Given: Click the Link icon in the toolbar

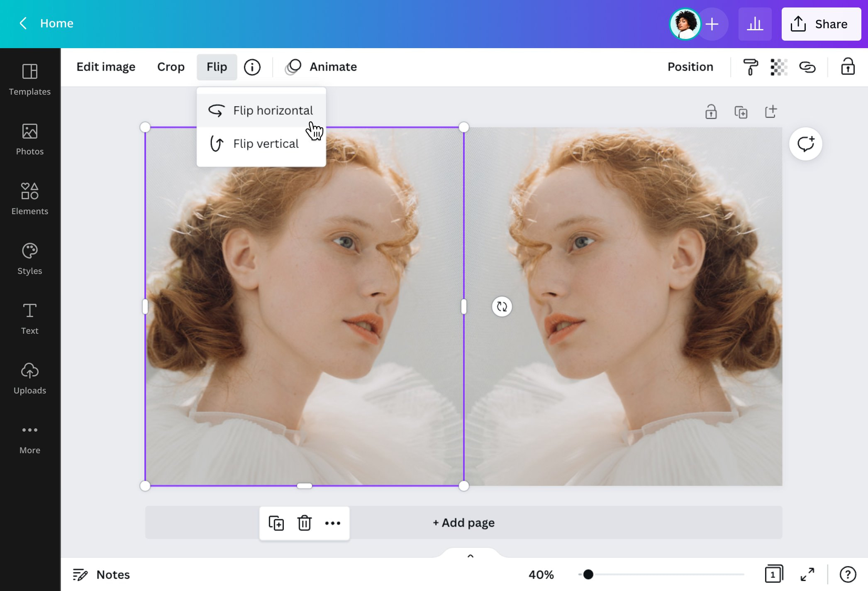Looking at the screenshot, I should [807, 66].
